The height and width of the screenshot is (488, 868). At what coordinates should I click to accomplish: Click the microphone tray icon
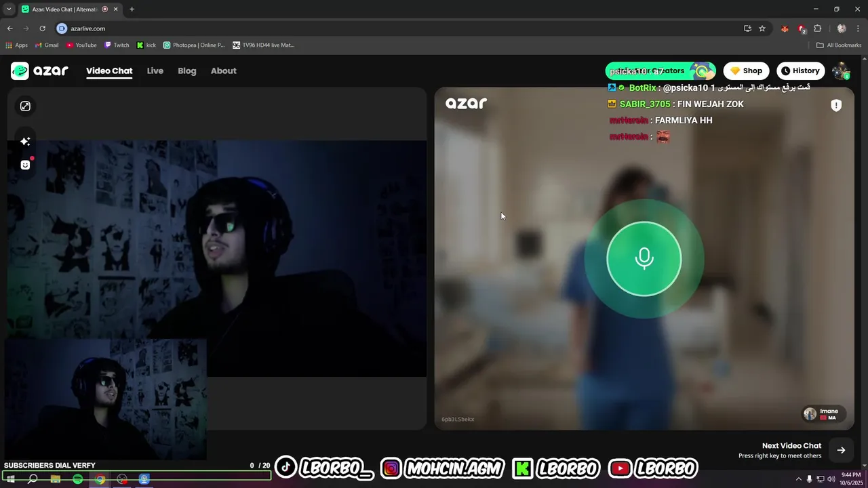pos(810,479)
